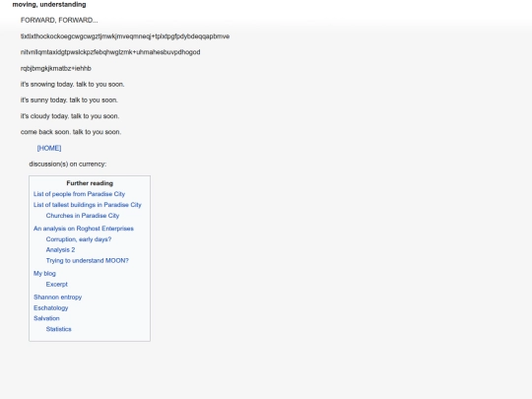Click the 'discussion(s) on currency:' label
The image size is (532, 399).
[x=68, y=165]
